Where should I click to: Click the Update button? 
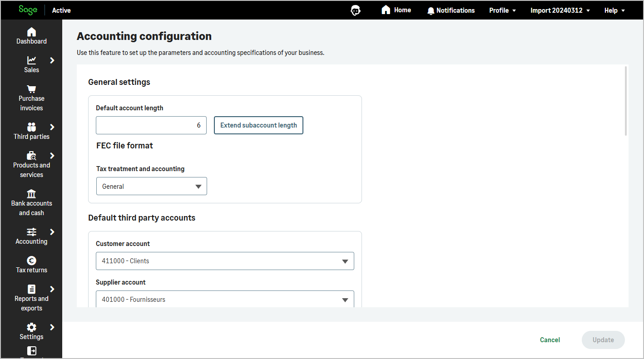[x=603, y=340]
